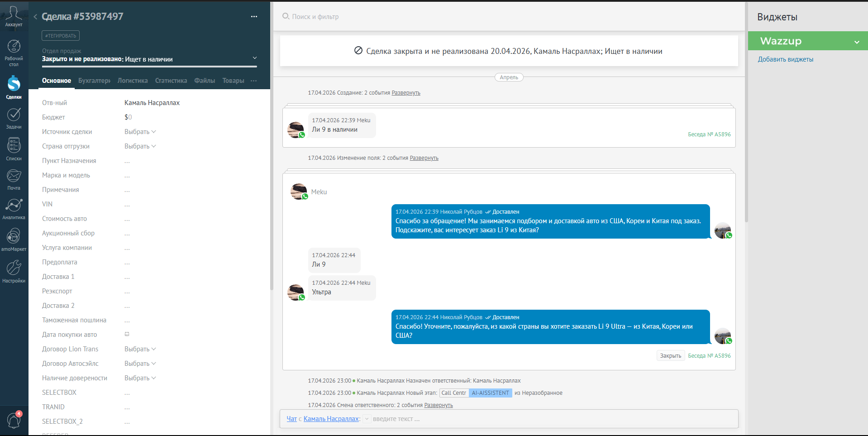Expand the Изменение поля events

pos(424,158)
